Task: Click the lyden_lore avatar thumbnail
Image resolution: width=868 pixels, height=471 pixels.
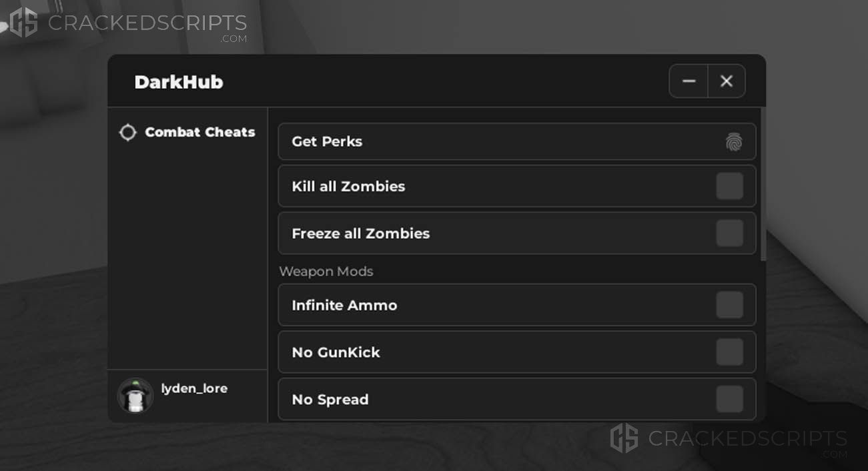Action: pyautogui.click(x=135, y=396)
